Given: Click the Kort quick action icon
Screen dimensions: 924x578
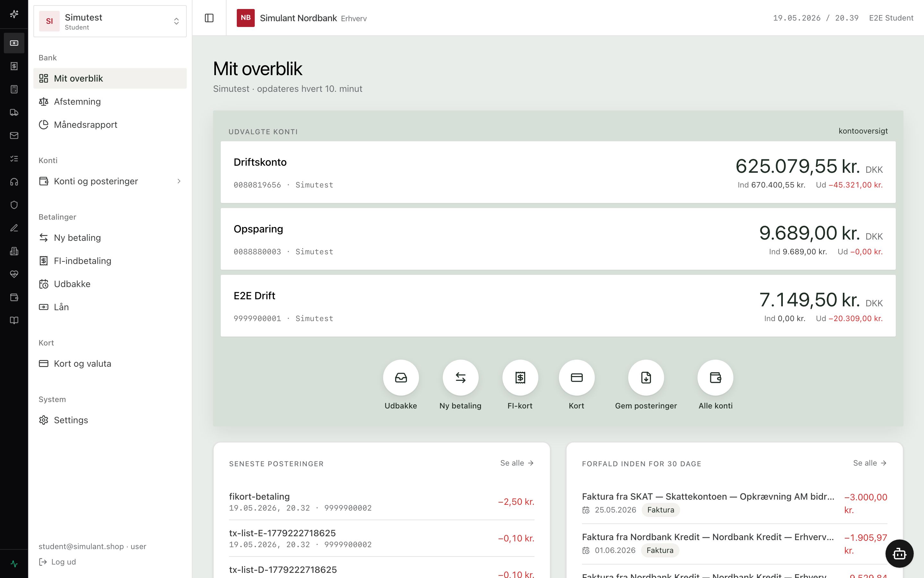Looking at the screenshot, I should 577,378.
